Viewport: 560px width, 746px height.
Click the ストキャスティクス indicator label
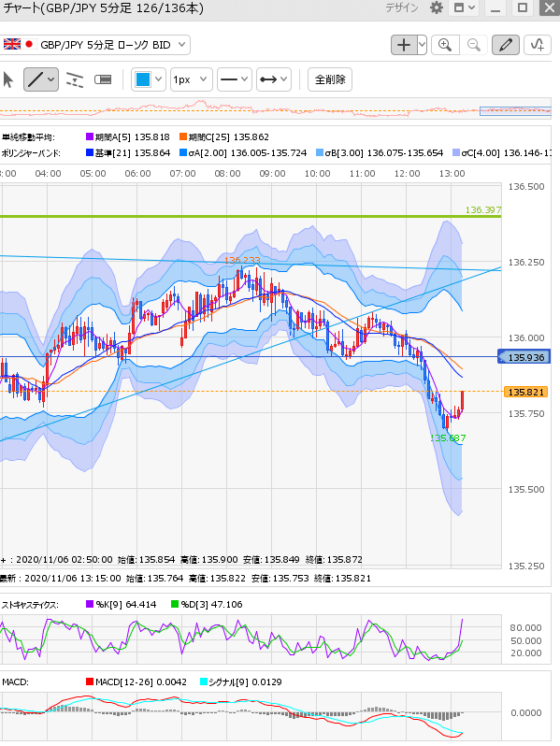click(30, 605)
